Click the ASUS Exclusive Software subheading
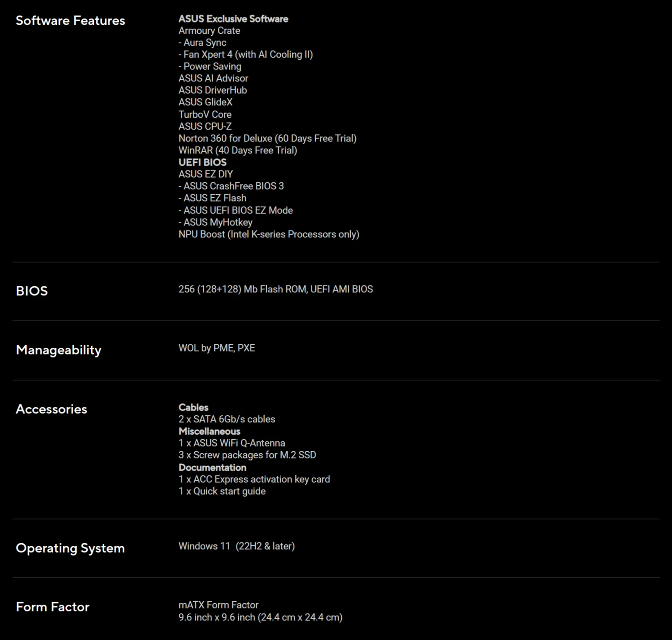The width and height of the screenshot is (672, 640). coord(233,19)
